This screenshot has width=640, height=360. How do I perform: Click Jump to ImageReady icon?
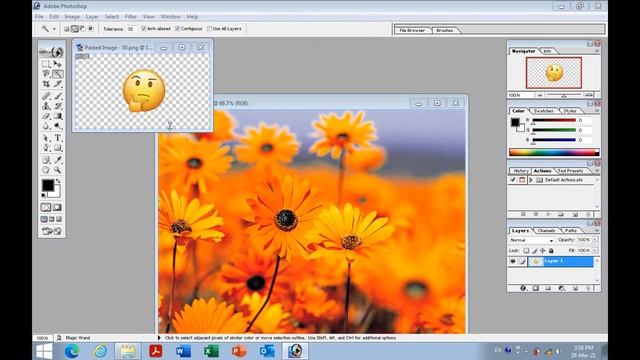(52, 231)
